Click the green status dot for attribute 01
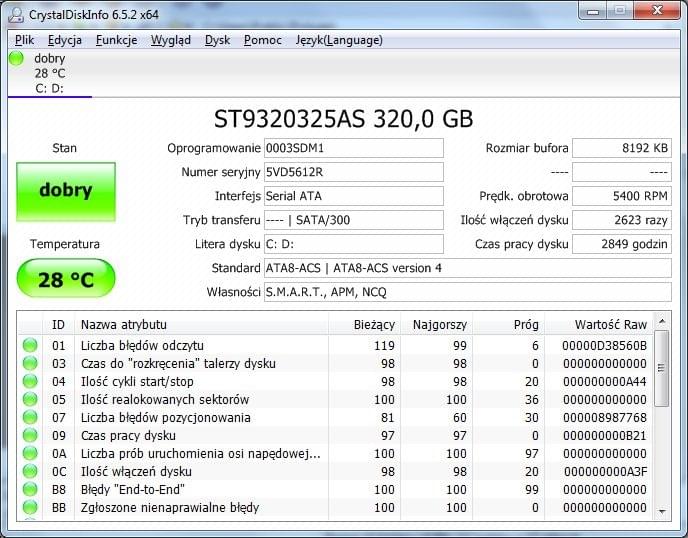This screenshot has height=538, width=688. [30, 345]
